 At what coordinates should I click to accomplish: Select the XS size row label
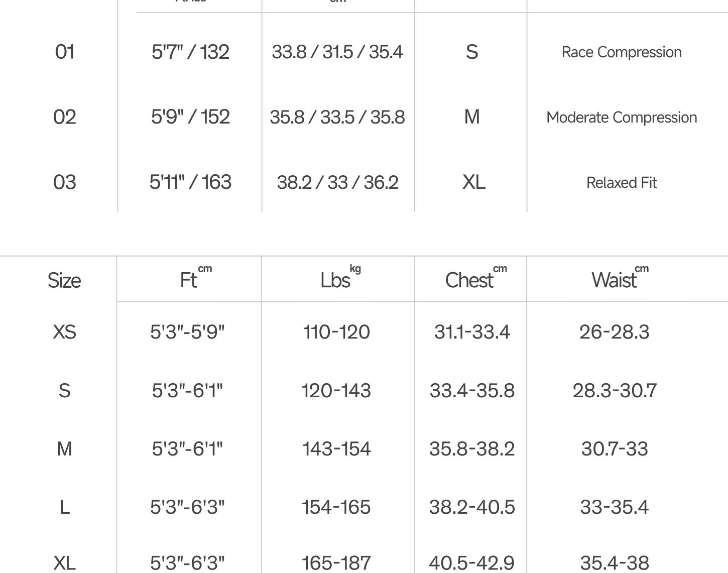pos(64,332)
